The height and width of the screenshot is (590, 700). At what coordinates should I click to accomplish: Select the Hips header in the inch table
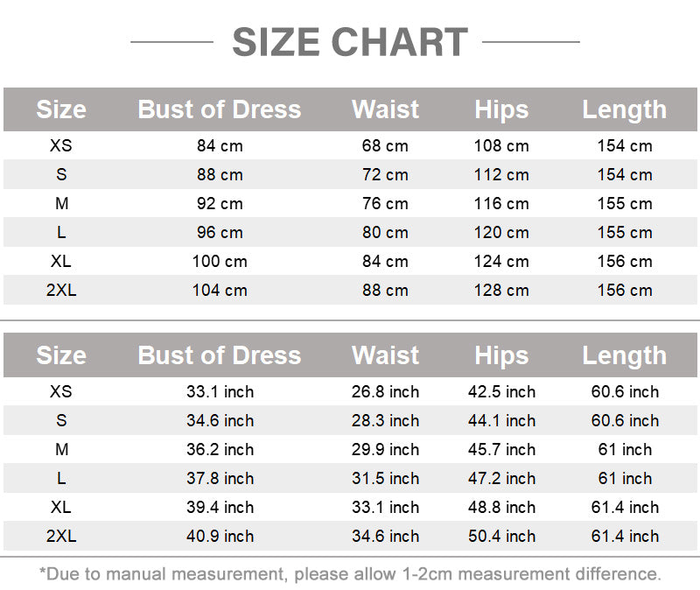501,355
